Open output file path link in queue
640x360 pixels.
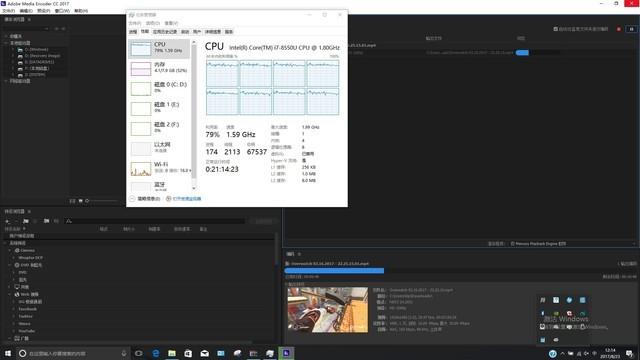[x=469, y=53]
